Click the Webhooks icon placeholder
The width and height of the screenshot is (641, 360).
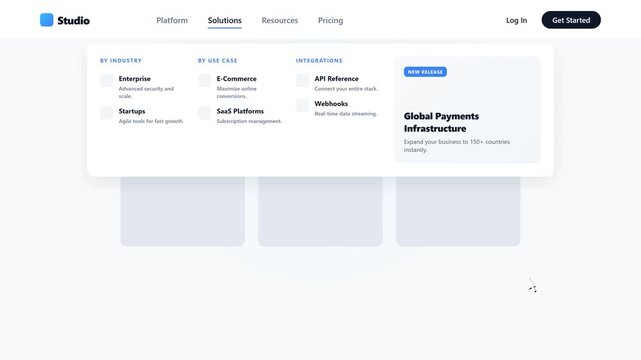pyautogui.click(x=303, y=105)
